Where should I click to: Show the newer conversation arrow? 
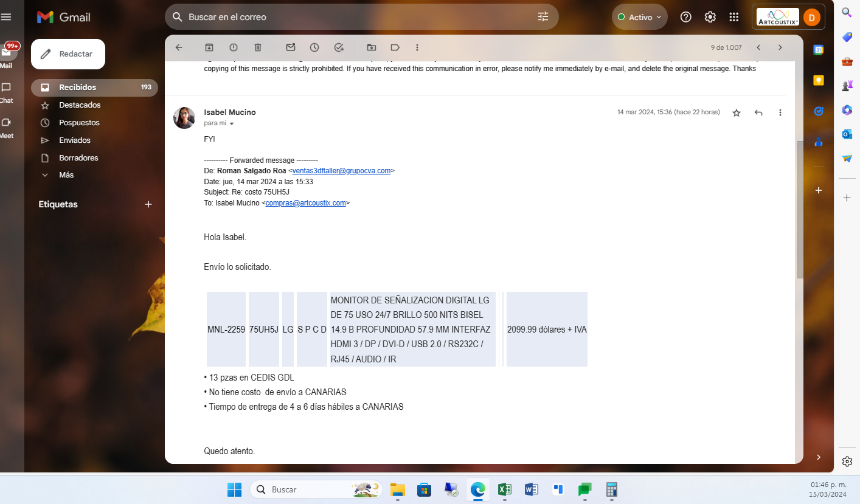click(758, 47)
